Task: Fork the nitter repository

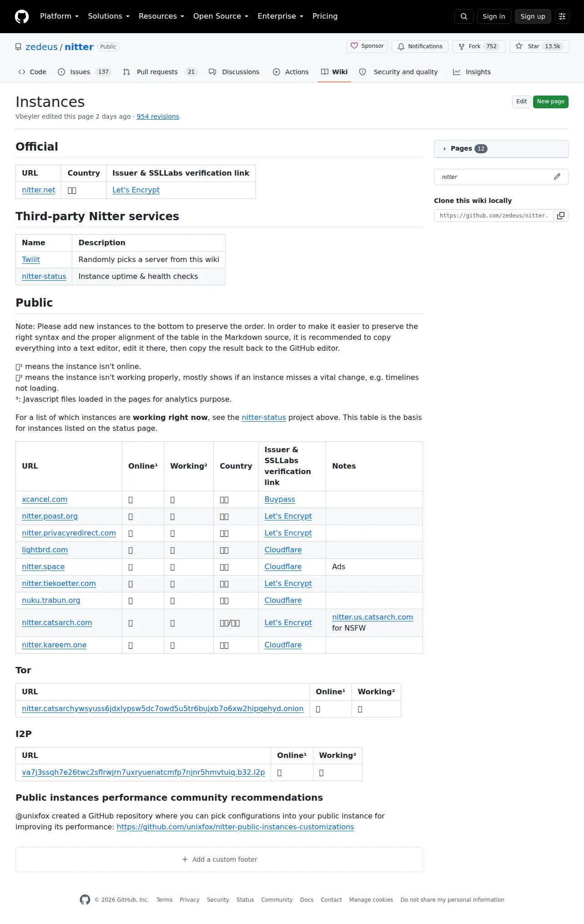Action: 478,46
